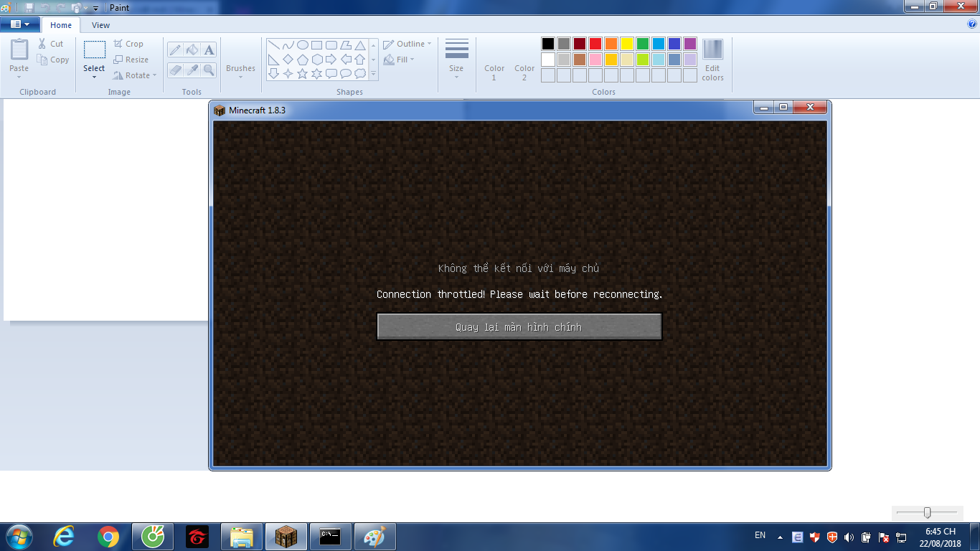Screen dimensions: 980x551
Task: Choose the Diamond shape
Action: [x=288, y=60]
